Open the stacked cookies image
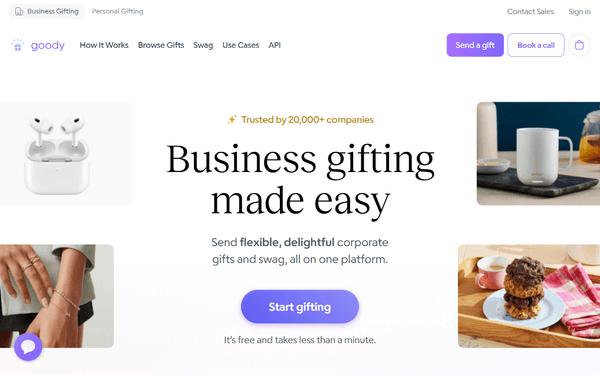 [x=529, y=296]
